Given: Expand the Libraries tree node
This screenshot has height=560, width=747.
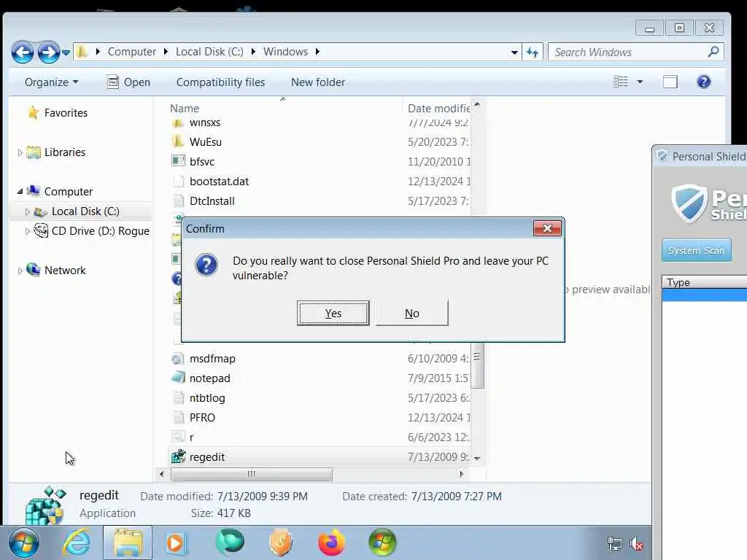Looking at the screenshot, I should pyautogui.click(x=20, y=153).
